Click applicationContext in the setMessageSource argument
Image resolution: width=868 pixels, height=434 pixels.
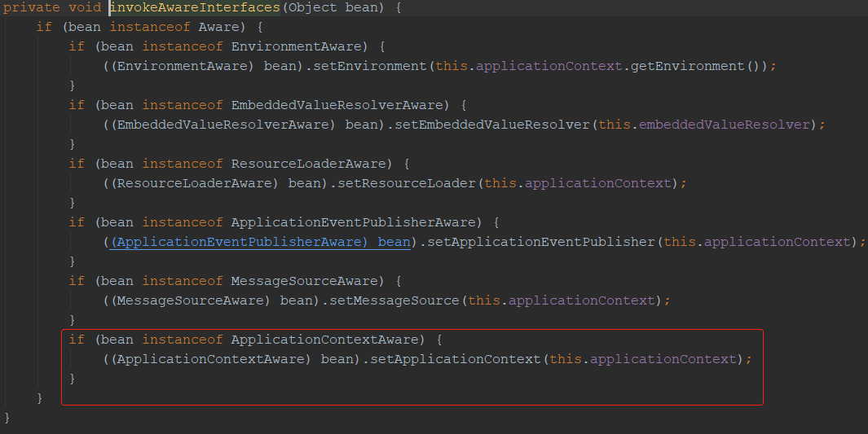(582, 300)
